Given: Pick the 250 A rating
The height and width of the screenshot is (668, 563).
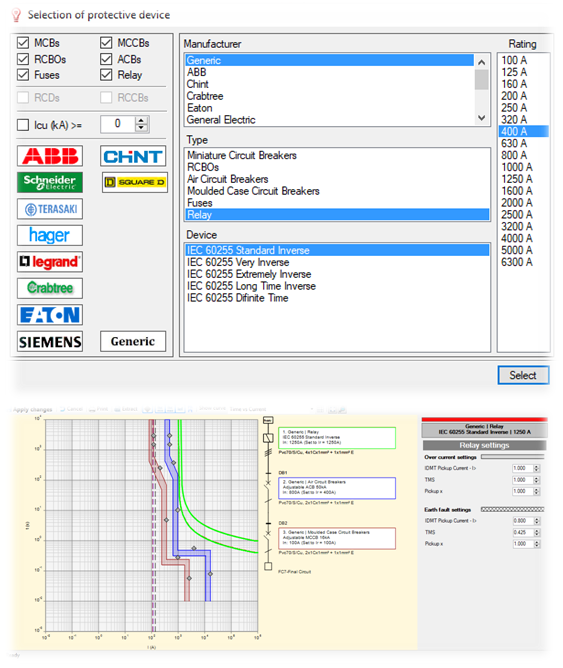Looking at the screenshot, I should [523, 108].
